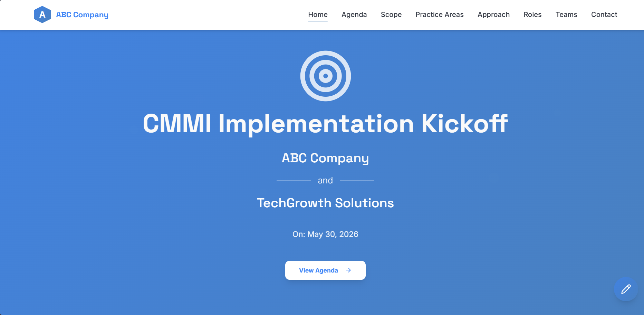Go to the Home nav item
Screen dimensions: 644x315
point(318,15)
